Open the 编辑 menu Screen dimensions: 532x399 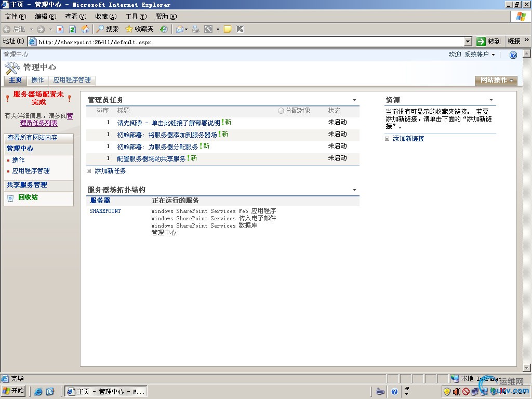coord(46,17)
